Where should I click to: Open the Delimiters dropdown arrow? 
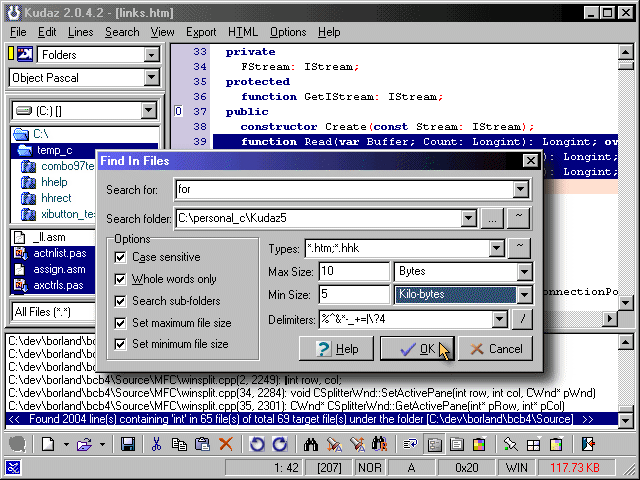pyautogui.click(x=500, y=320)
